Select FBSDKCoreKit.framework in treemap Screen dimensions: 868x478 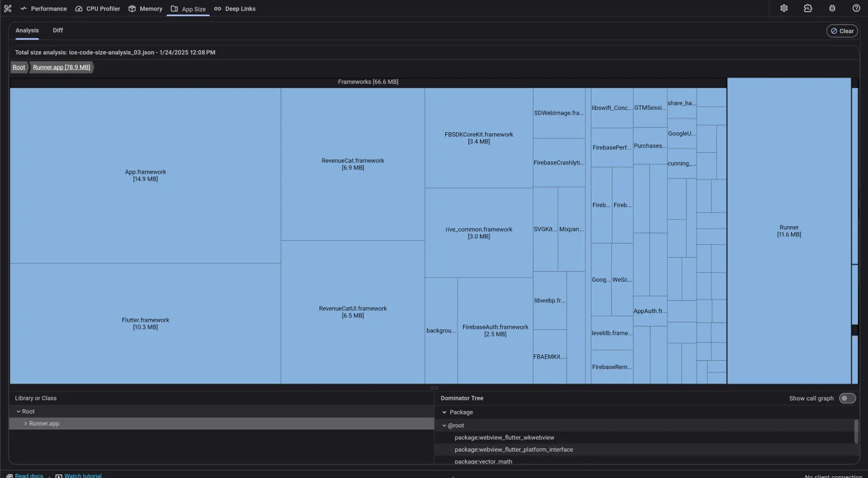479,138
